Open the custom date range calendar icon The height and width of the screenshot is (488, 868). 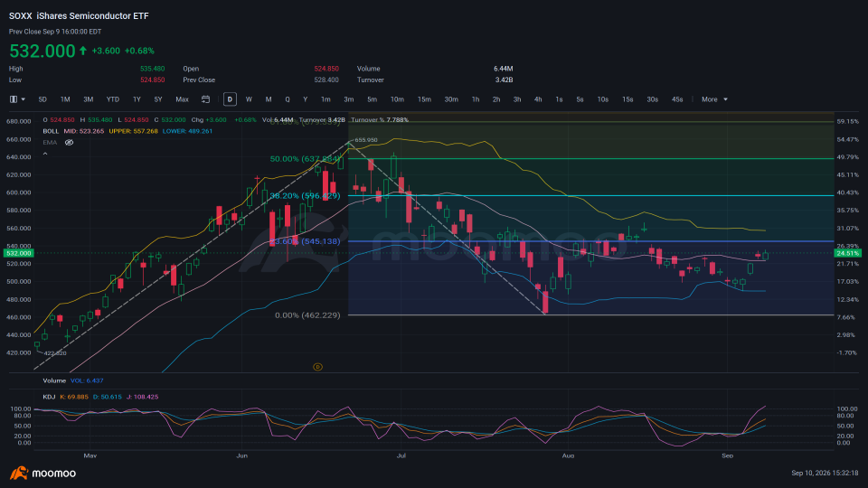point(205,99)
